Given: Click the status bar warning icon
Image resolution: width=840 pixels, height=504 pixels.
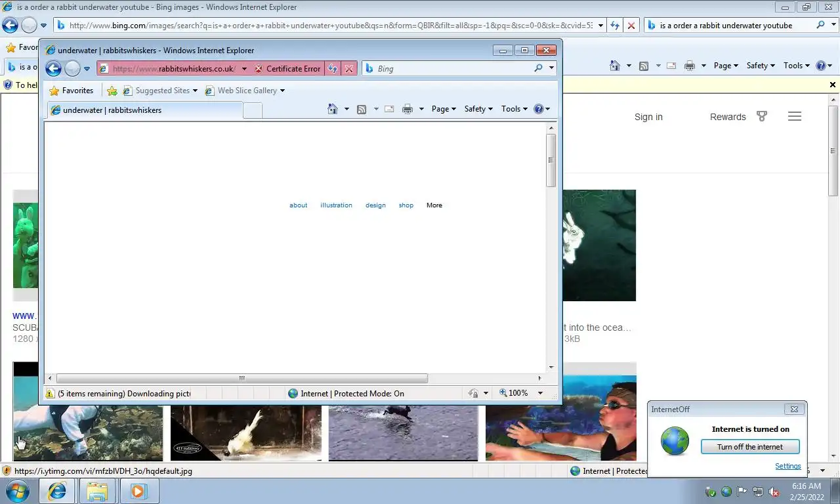Looking at the screenshot, I should tap(50, 394).
